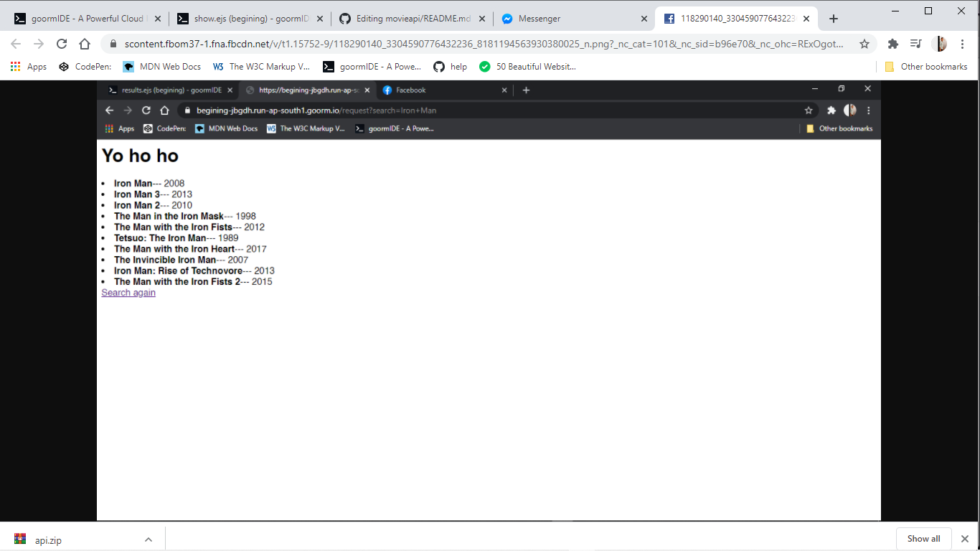Open the browser extensions puzzle icon
Viewport: 980px width, 551px height.
click(x=893, y=44)
